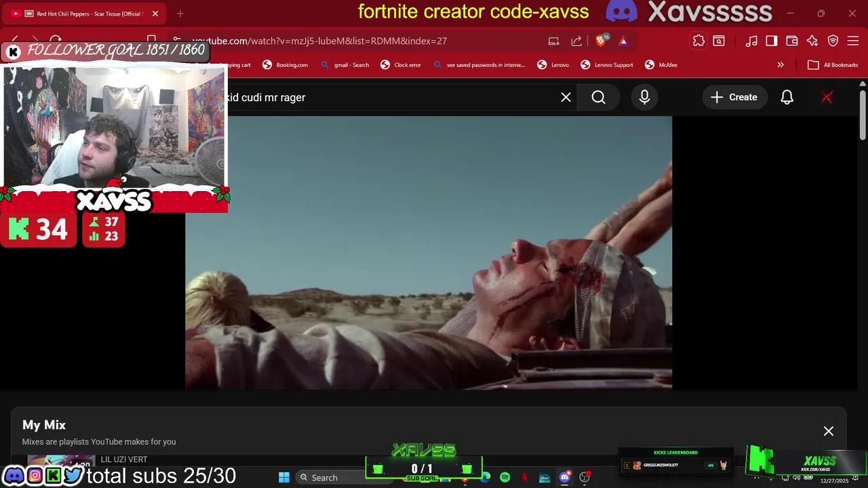
Task: Open Brave Shields lion icon
Action: 601,41
